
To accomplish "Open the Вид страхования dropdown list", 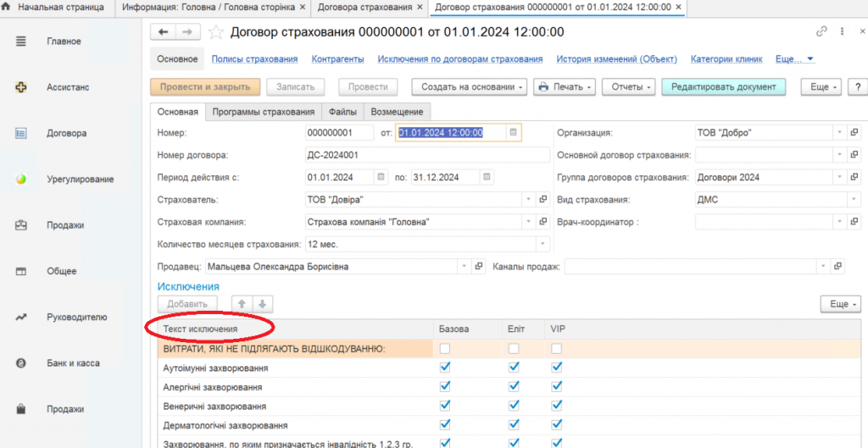I will [838, 200].
